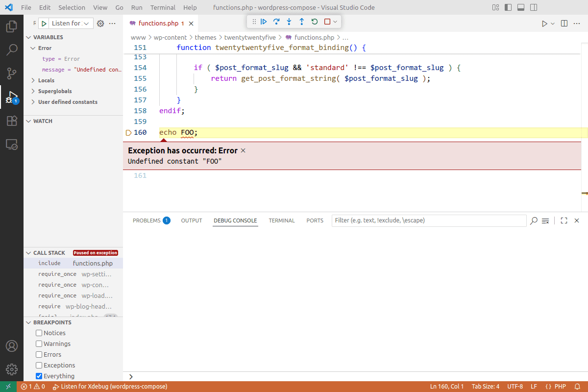
Task: Enable the Exceptions breakpoint checkbox
Action: pyautogui.click(x=39, y=365)
